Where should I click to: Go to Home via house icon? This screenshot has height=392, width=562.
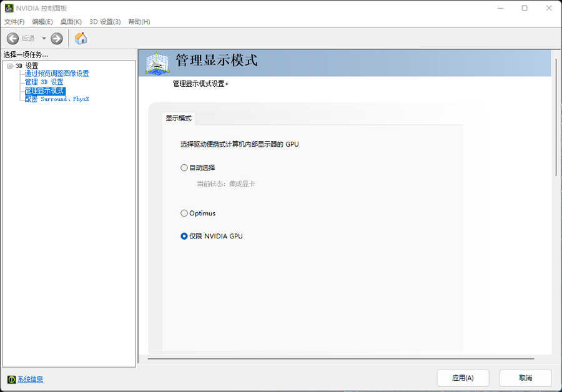point(81,39)
